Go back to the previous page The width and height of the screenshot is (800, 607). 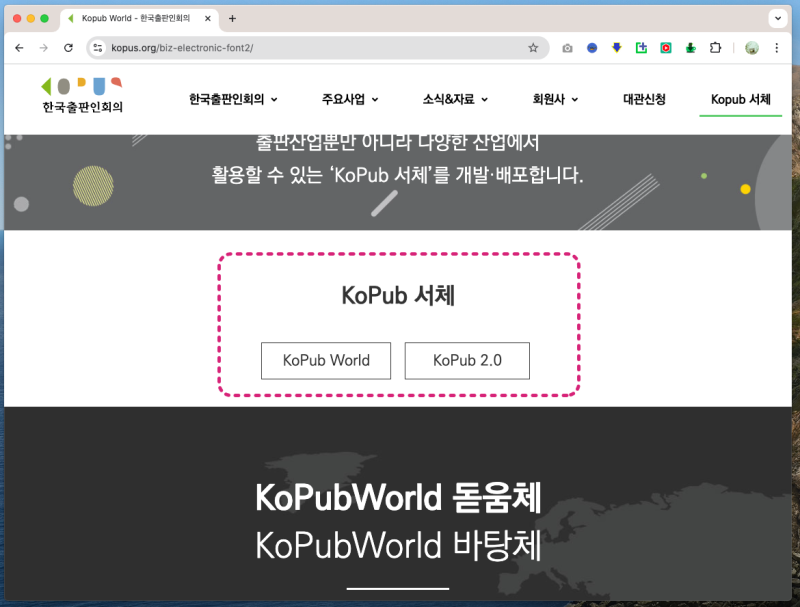pyautogui.click(x=19, y=48)
